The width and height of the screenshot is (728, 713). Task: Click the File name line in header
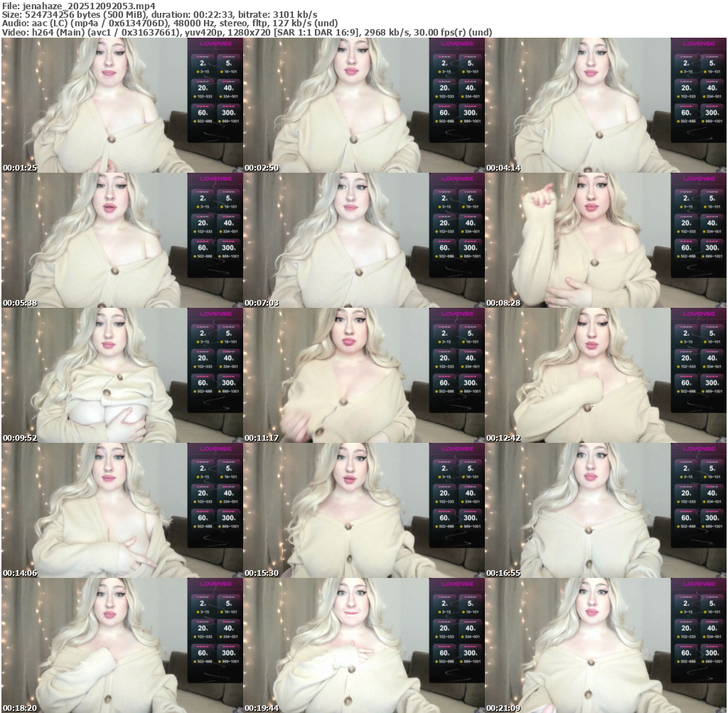79,6
